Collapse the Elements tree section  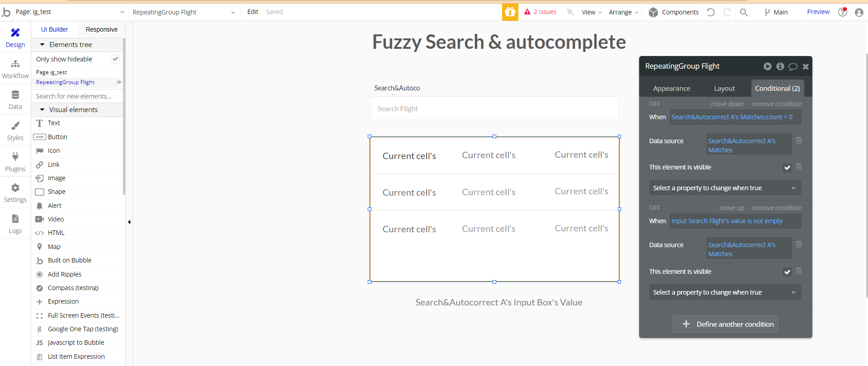point(43,45)
